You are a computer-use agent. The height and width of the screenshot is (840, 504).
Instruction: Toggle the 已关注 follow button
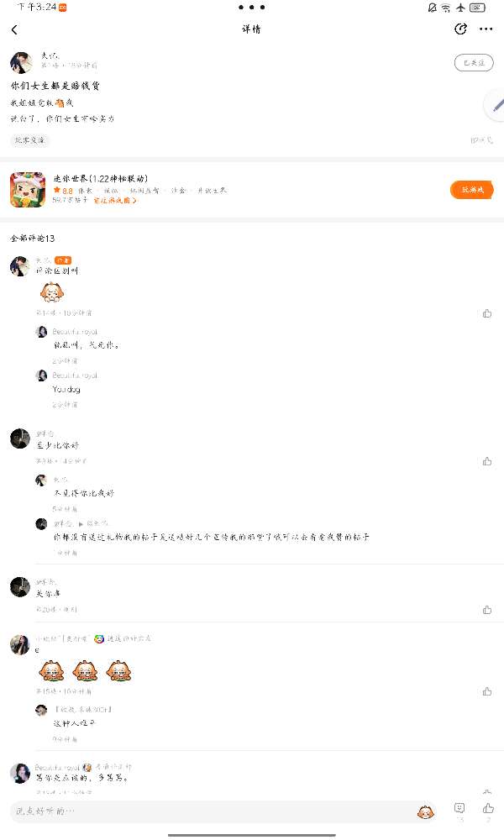coord(474,63)
